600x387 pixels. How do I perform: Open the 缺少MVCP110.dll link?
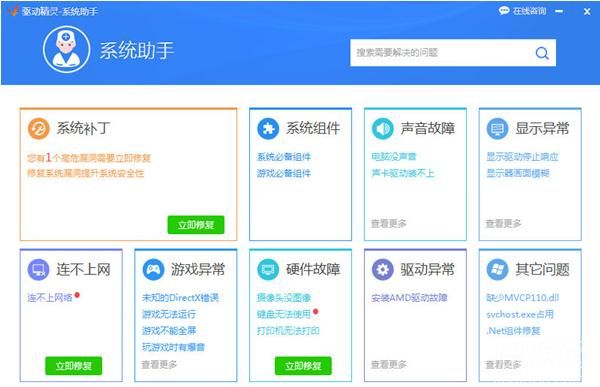pos(522,297)
